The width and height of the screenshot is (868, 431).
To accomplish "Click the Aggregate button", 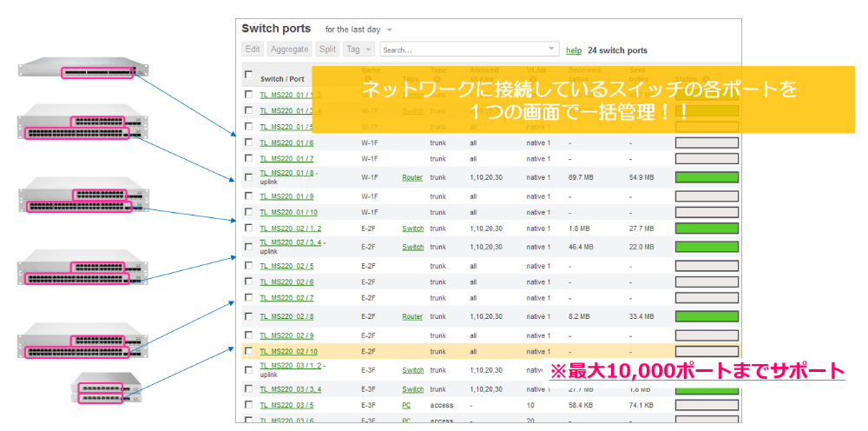I will coord(290,50).
